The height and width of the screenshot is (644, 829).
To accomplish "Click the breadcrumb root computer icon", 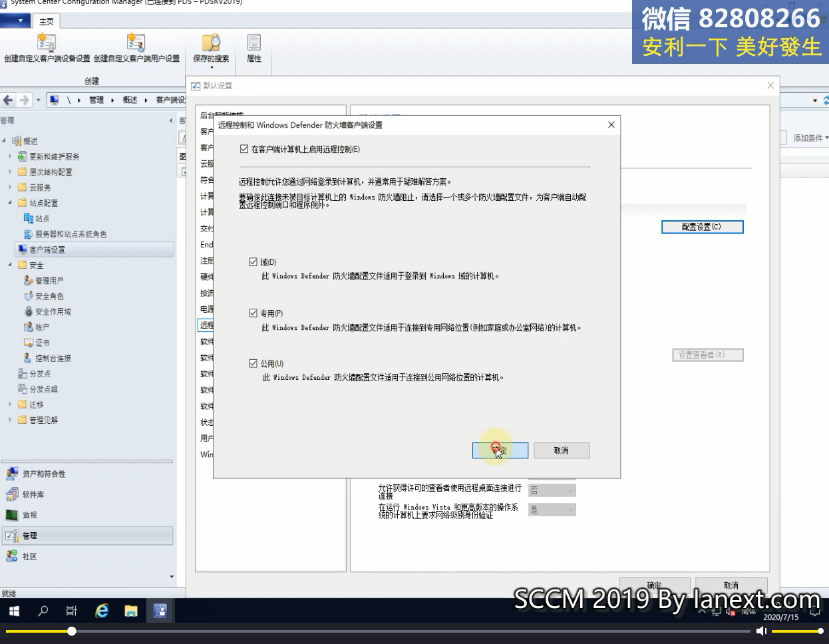I will 55,100.
